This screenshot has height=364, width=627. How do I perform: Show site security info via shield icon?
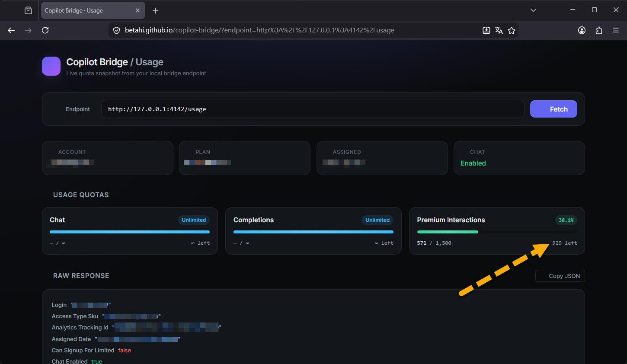116,30
